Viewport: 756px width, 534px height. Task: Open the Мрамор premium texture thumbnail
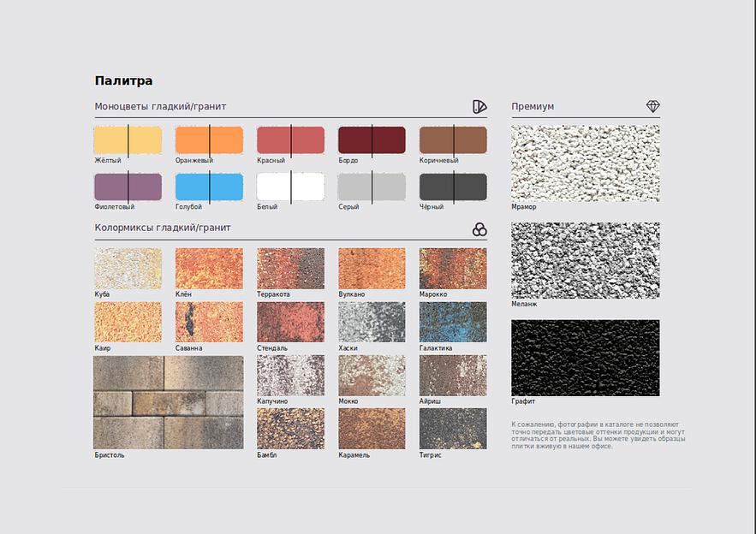[x=585, y=163]
